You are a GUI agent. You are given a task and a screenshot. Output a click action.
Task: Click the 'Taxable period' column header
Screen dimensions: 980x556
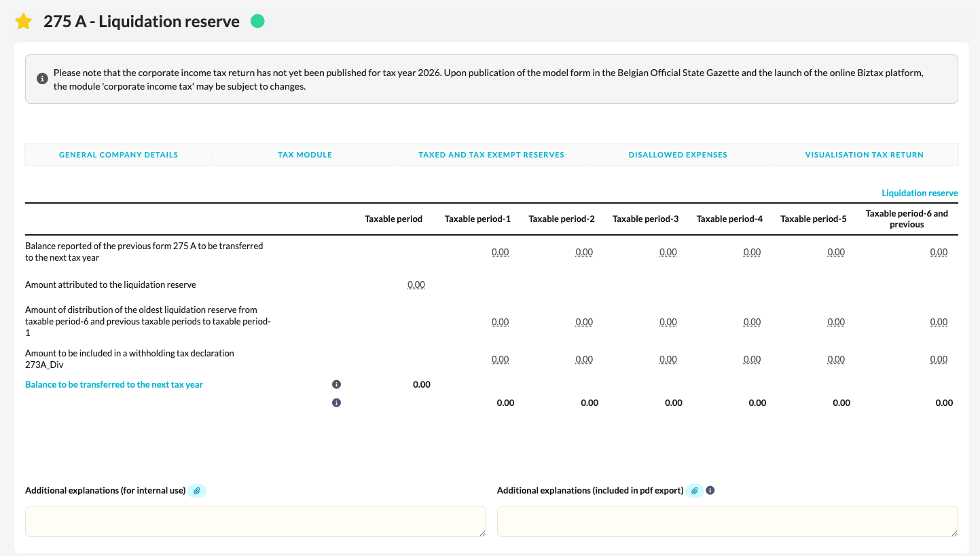pyautogui.click(x=394, y=219)
